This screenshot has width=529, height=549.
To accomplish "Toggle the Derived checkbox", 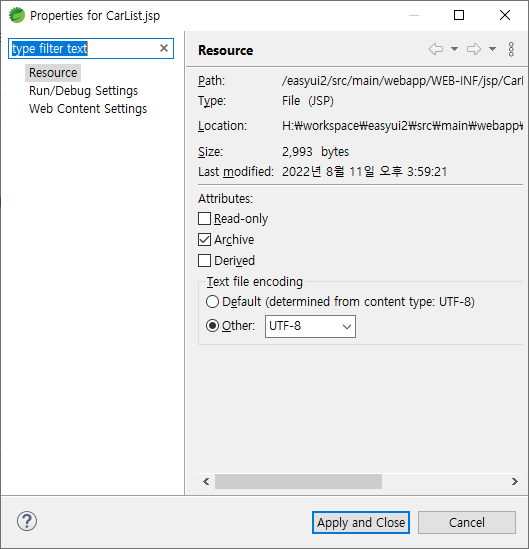I will [x=204, y=260].
